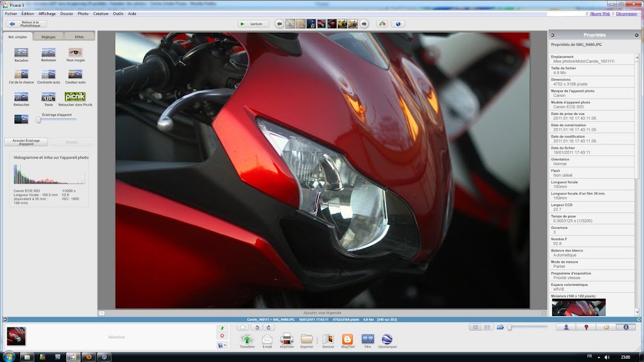The image size is (644, 362).
Task: Switch to the Effets tab
Action: (x=79, y=36)
